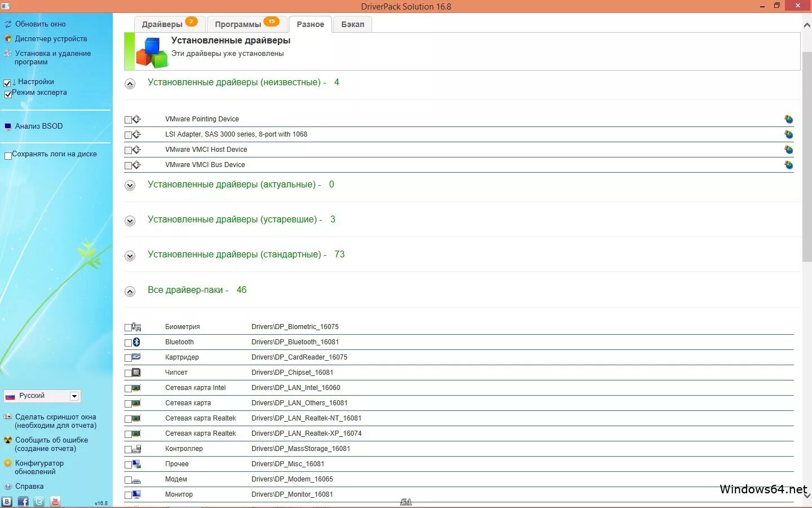The width and height of the screenshot is (812, 508).
Task: Click the language dropdown arrow button
Action: [x=74, y=396]
